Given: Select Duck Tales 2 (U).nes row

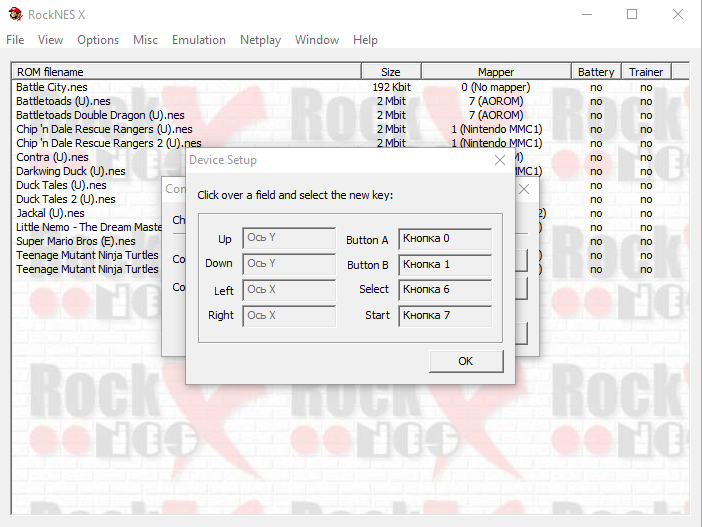Looking at the screenshot, I should pyautogui.click(x=66, y=199).
